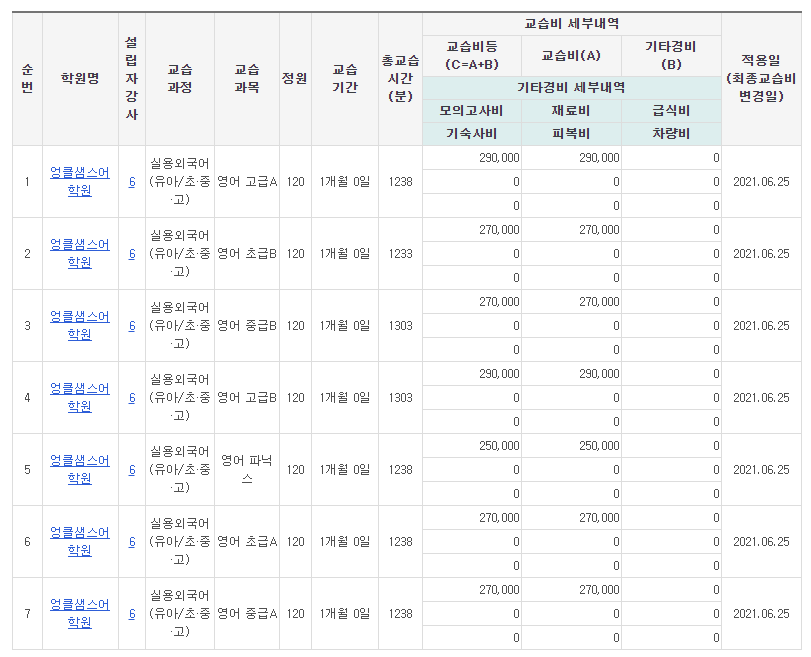This screenshot has width=811, height=657.
Task: Open instructor count link in 영어 파닉스 row
Action: point(131,470)
